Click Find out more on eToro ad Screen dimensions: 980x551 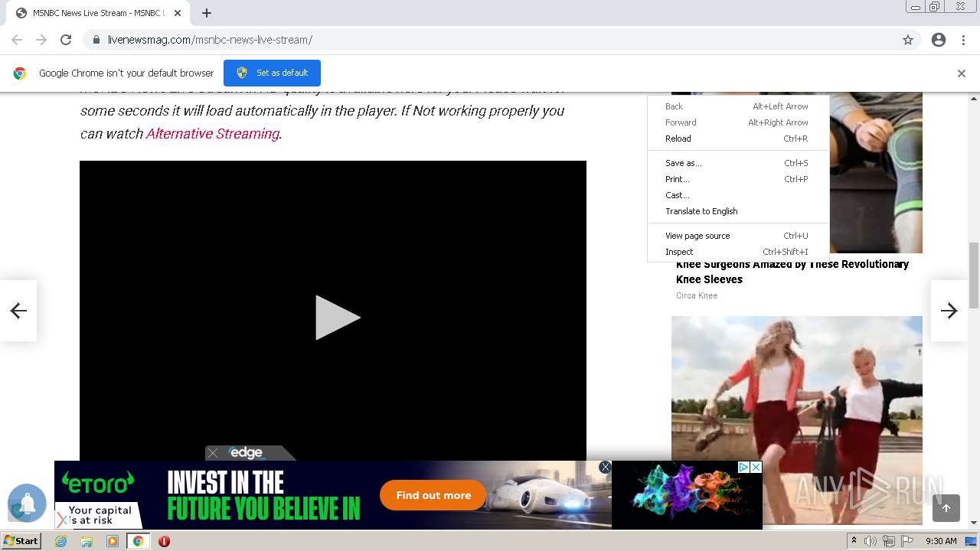433,495
